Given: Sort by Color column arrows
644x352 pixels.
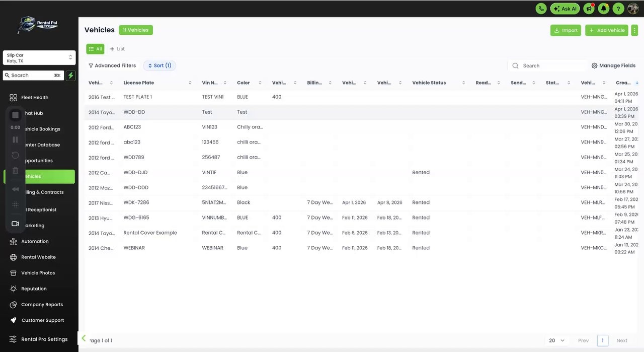Looking at the screenshot, I should (x=260, y=83).
